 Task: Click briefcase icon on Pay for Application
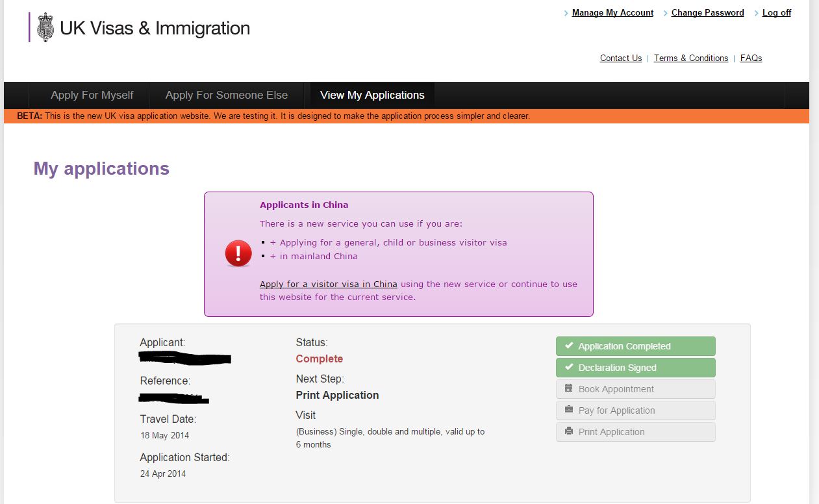tap(569, 410)
